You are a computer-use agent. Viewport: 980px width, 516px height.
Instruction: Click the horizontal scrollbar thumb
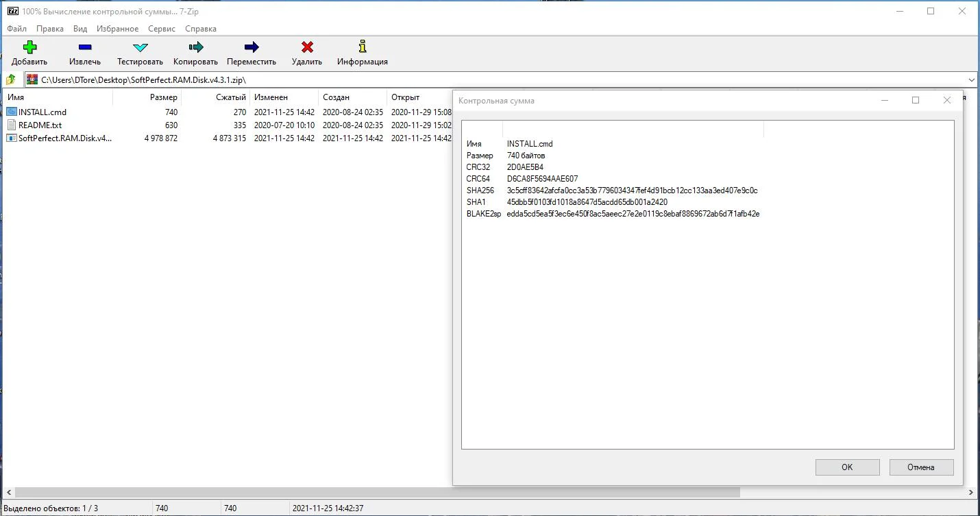click(377, 493)
